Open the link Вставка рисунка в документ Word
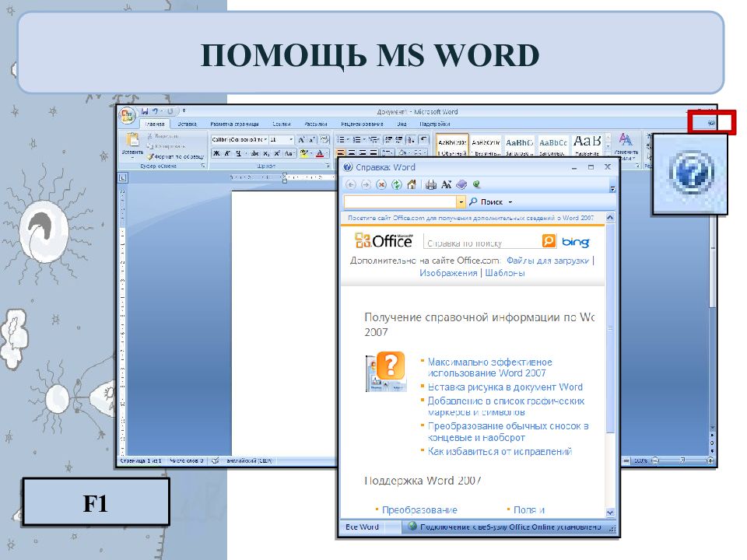The image size is (747, 560). [x=505, y=387]
